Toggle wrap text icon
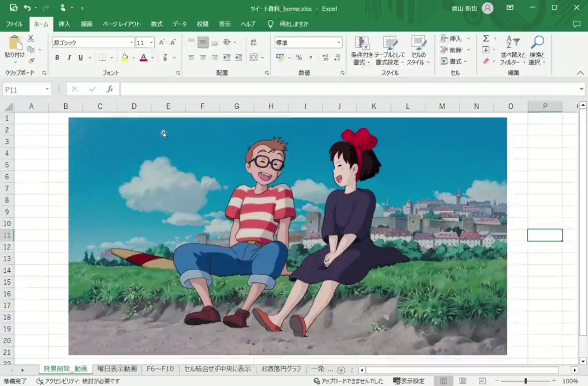The image size is (588, 386). click(253, 42)
